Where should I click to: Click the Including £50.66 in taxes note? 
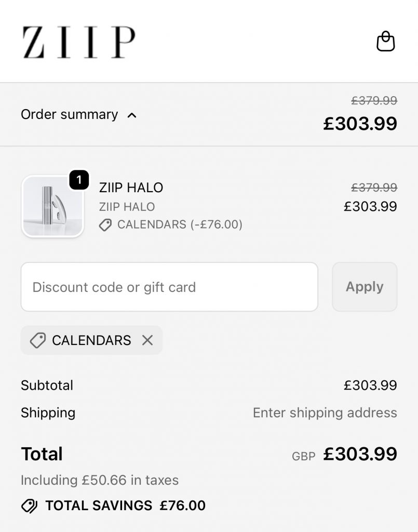coord(100,480)
